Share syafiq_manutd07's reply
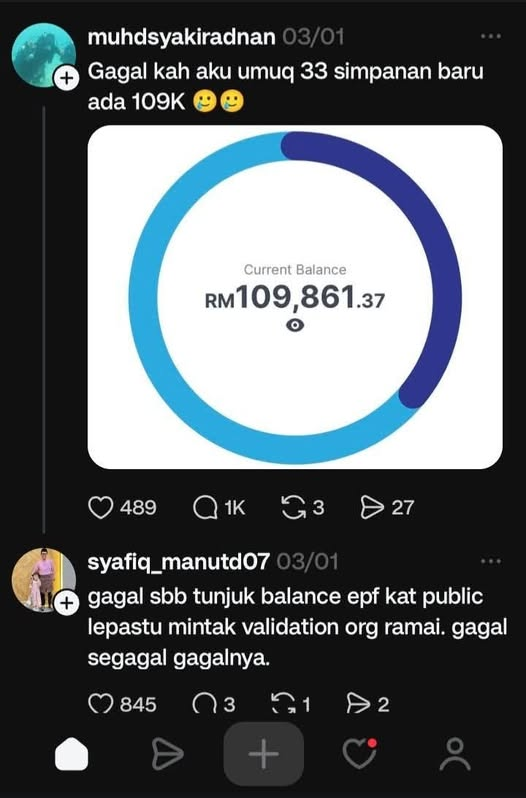Viewport: 526px width, 798px height. tap(359, 704)
